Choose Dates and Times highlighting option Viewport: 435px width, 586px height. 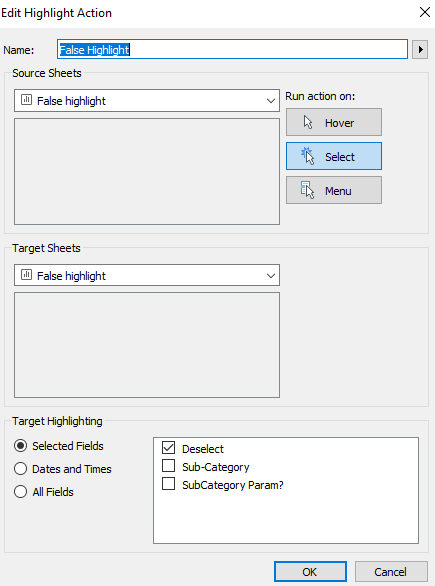click(21, 469)
